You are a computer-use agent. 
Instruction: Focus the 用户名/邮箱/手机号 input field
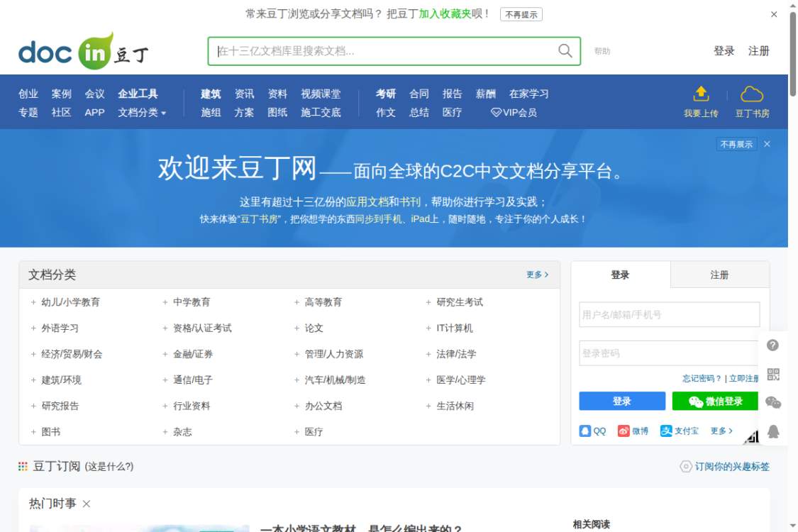click(x=669, y=315)
